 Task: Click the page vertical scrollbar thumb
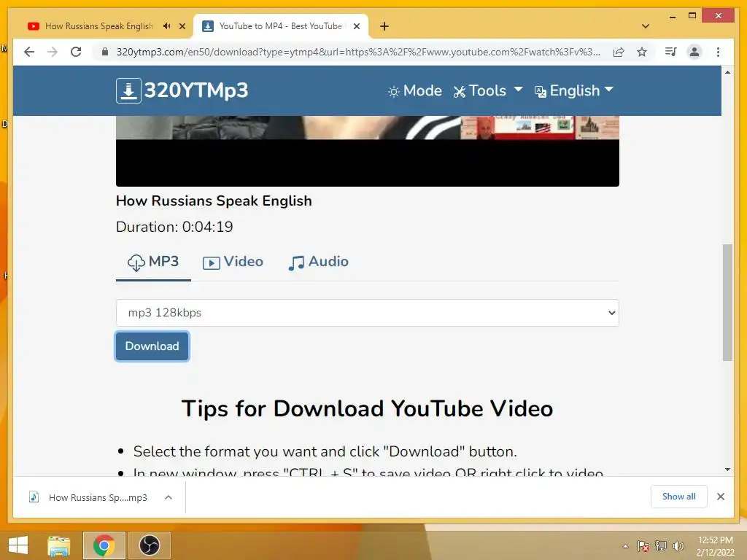click(727, 303)
